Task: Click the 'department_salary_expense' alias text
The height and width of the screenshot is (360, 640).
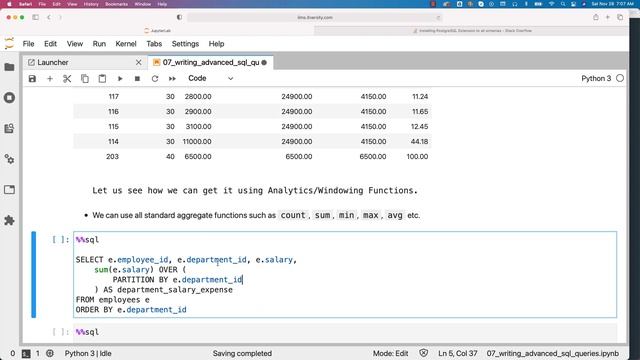Action: click(x=175, y=290)
